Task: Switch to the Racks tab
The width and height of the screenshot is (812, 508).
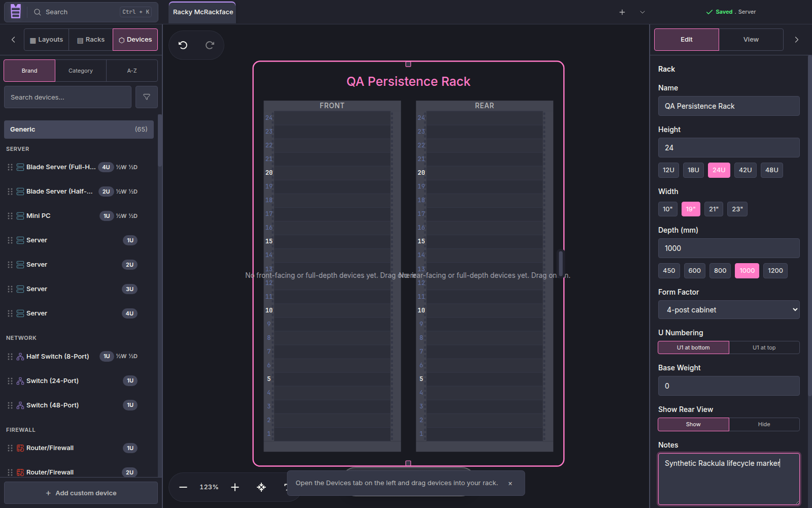Action: coord(91,40)
